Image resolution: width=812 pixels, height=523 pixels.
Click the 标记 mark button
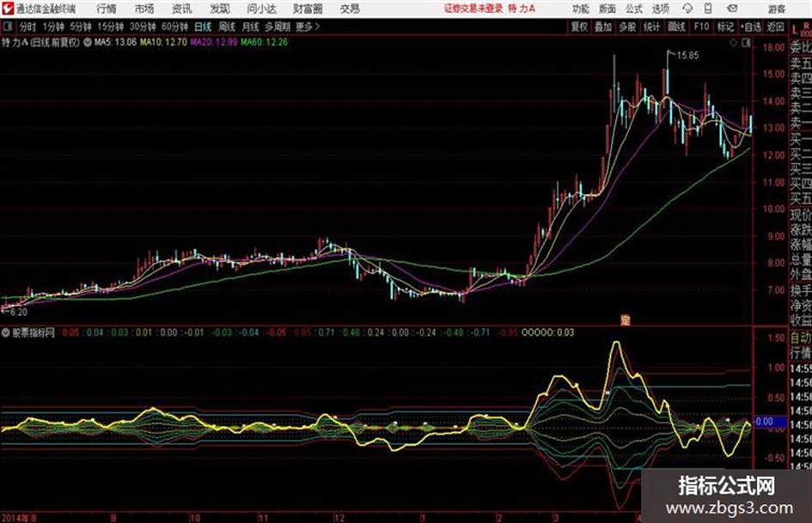click(725, 27)
